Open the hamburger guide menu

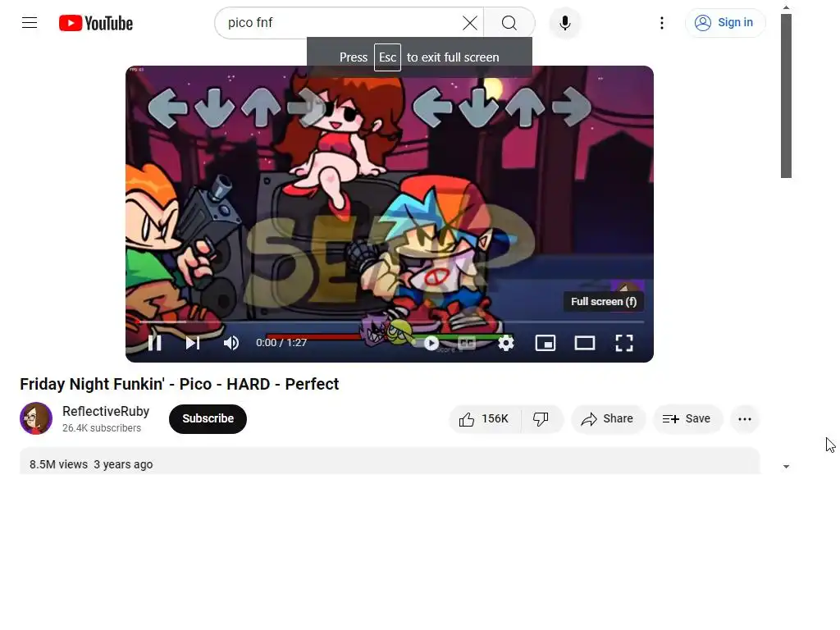pos(30,22)
